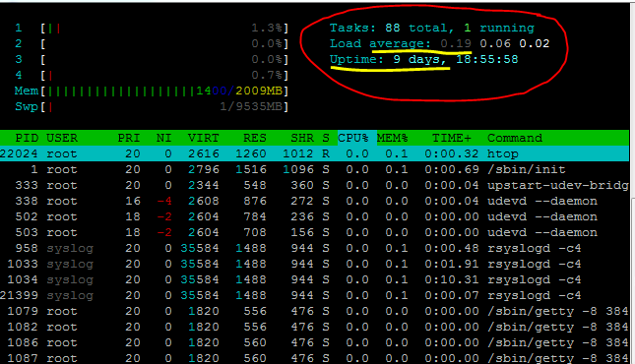Select the udevd process with PID 338

tap(315, 202)
